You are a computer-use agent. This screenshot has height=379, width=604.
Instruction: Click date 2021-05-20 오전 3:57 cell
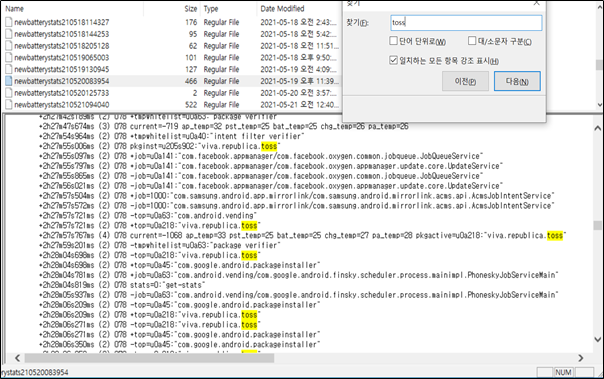tap(299, 93)
